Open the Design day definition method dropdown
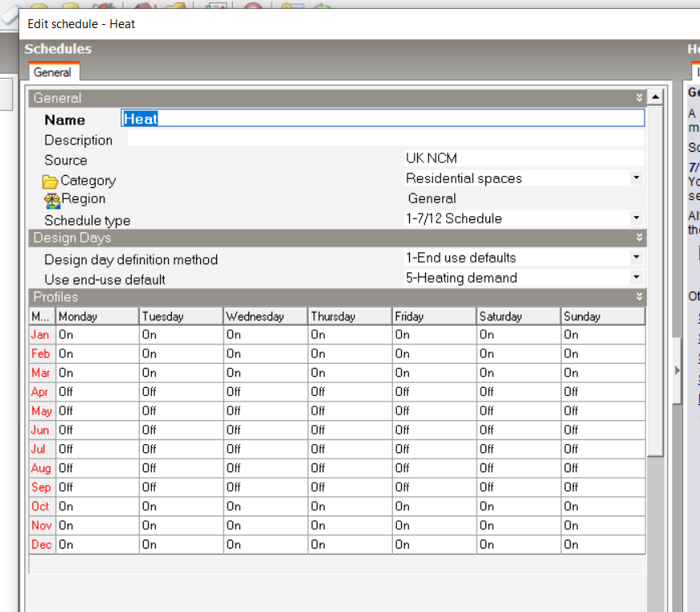Screen dimensions: 700x612 click(x=637, y=257)
